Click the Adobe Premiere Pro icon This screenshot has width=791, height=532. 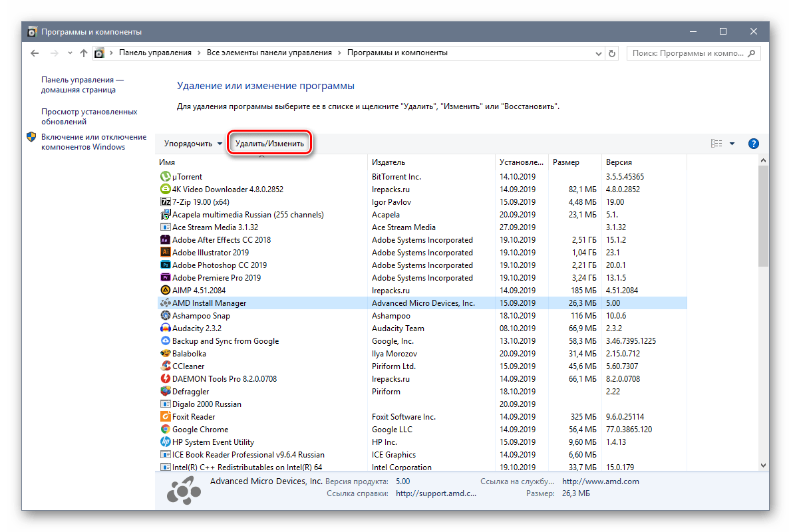coord(165,277)
